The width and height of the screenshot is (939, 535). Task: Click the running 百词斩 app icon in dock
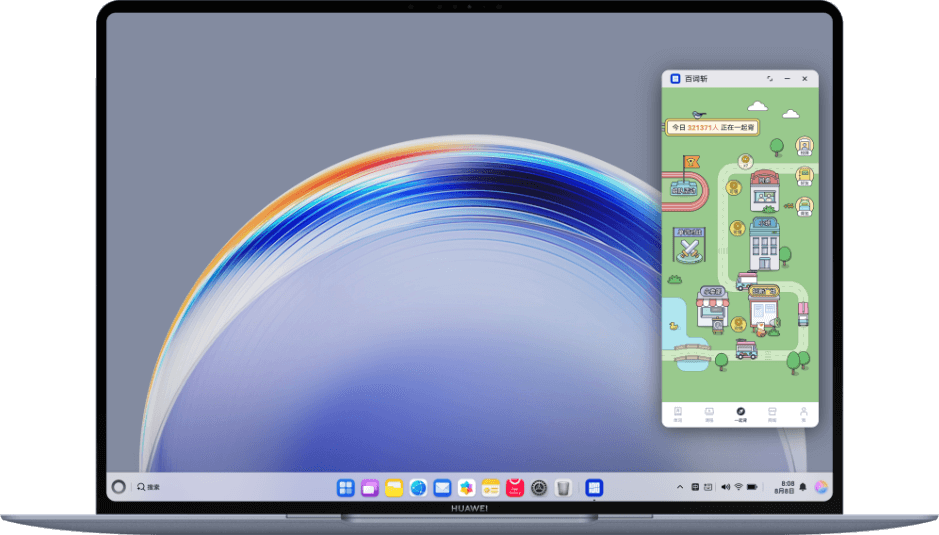click(x=594, y=488)
